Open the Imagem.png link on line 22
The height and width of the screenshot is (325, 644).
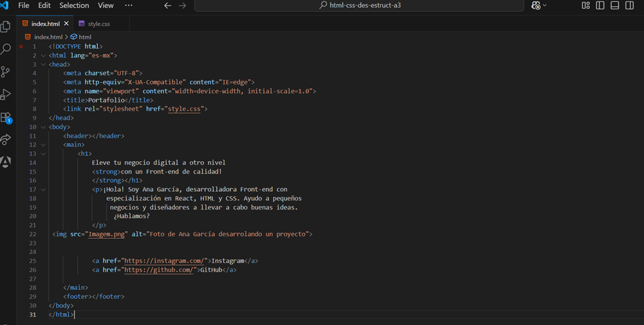[x=106, y=234]
